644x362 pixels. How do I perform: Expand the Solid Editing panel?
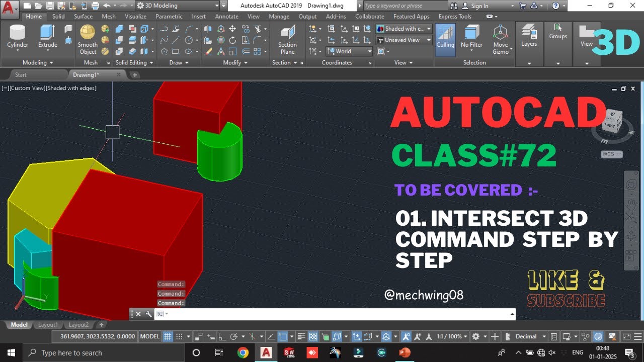click(x=134, y=62)
